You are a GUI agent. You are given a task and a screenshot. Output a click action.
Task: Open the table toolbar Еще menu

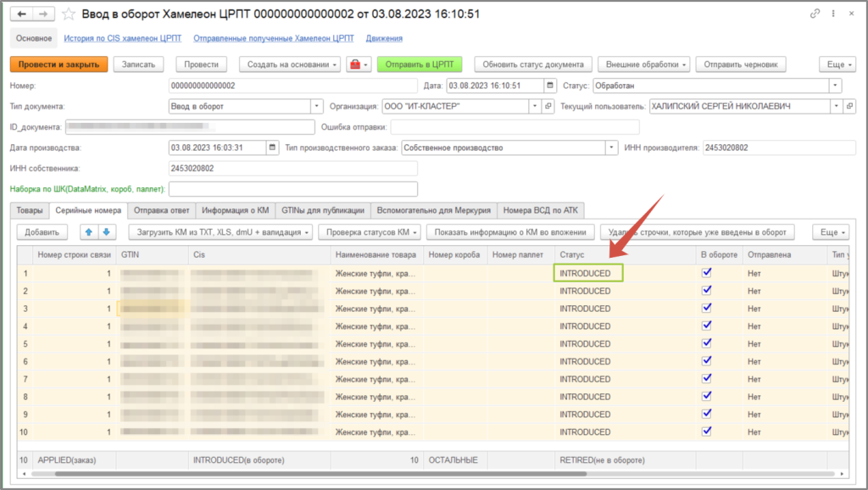831,232
